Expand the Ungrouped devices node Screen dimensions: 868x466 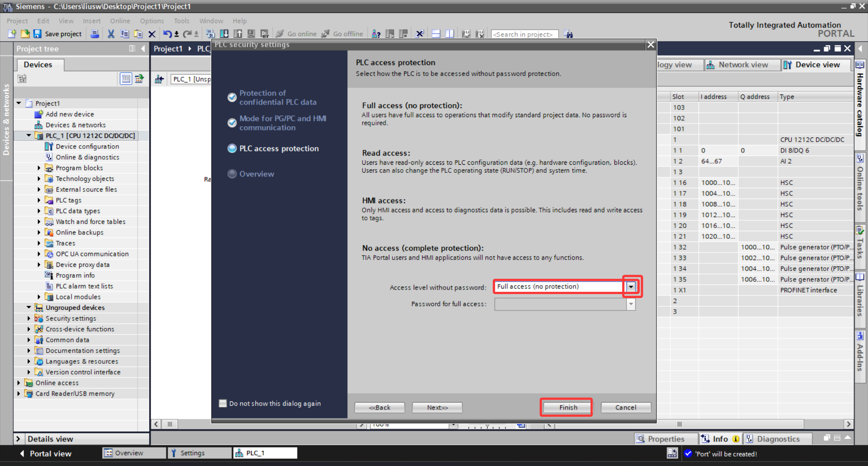tap(29, 307)
